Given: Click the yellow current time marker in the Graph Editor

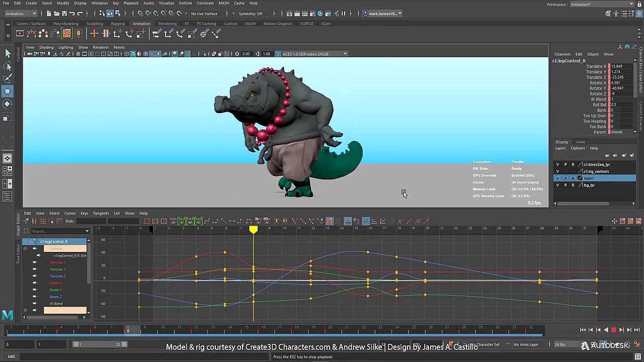Looking at the screenshot, I should (x=254, y=229).
